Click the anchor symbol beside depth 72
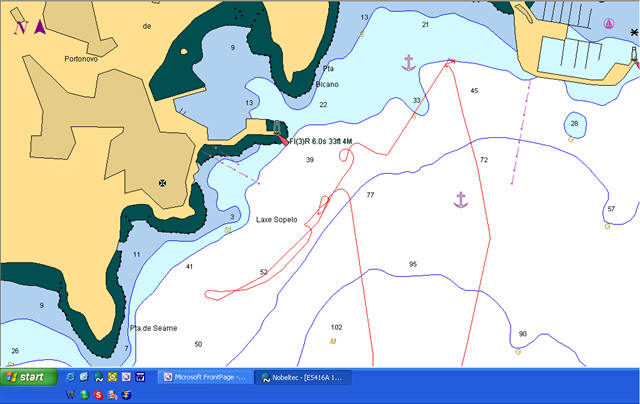Screen dimensions: 640x404 click(x=460, y=200)
